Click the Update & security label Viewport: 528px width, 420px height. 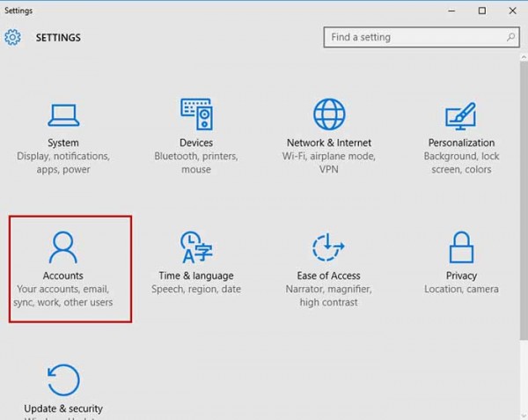63,409
